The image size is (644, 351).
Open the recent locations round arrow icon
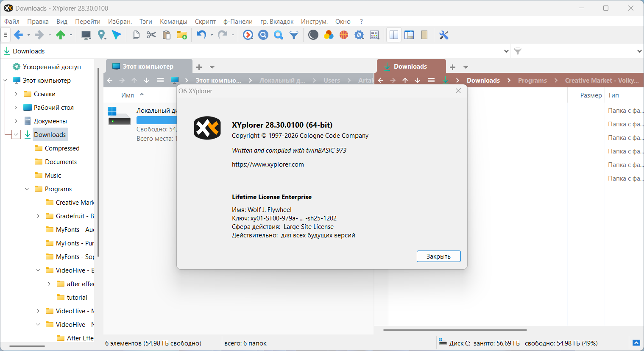tap(248, 35)
